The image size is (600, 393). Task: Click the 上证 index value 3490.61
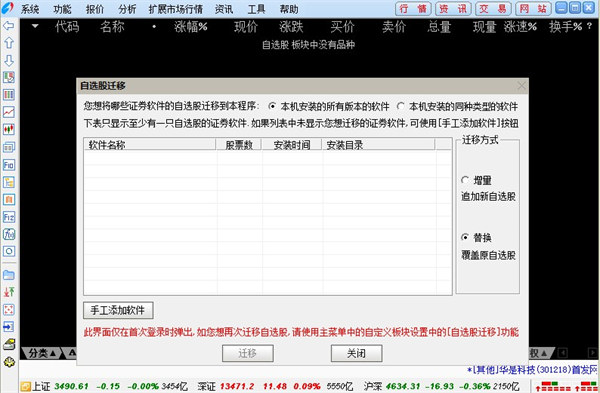tap(71, 386)
